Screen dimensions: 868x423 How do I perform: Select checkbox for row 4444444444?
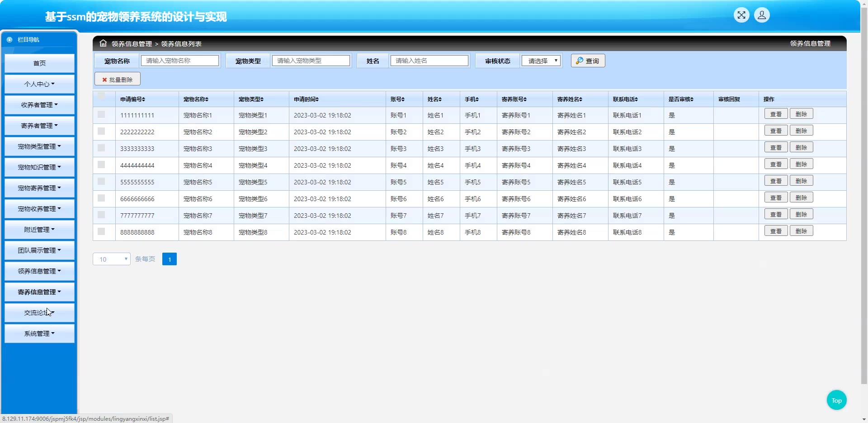pyautogui.click(x=101, y=165)
